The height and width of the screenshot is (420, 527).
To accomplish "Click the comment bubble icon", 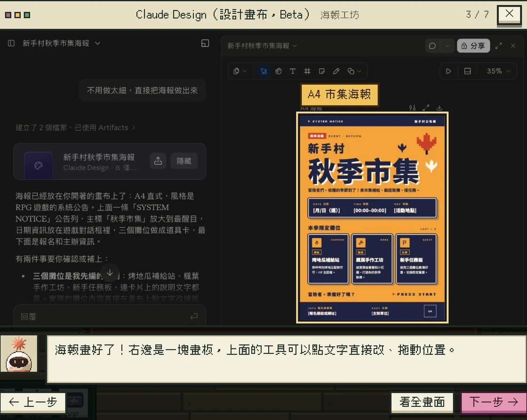I will 432,46.
